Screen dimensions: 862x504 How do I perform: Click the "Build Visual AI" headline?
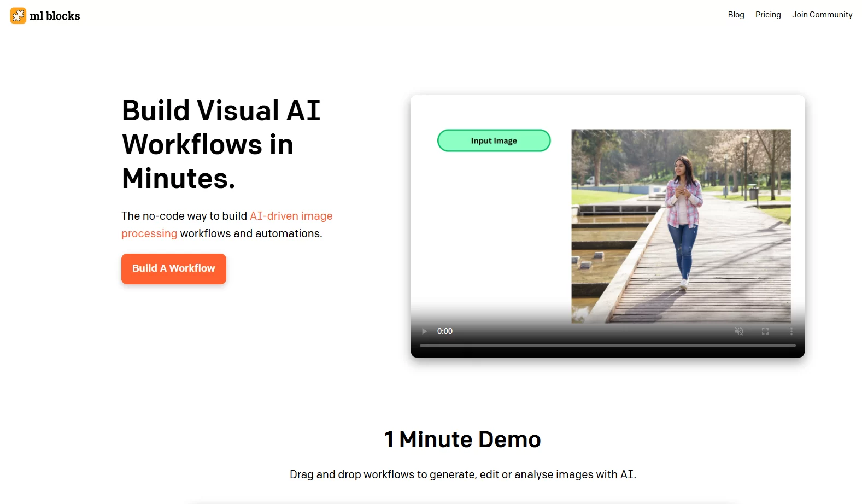(221, 111)
